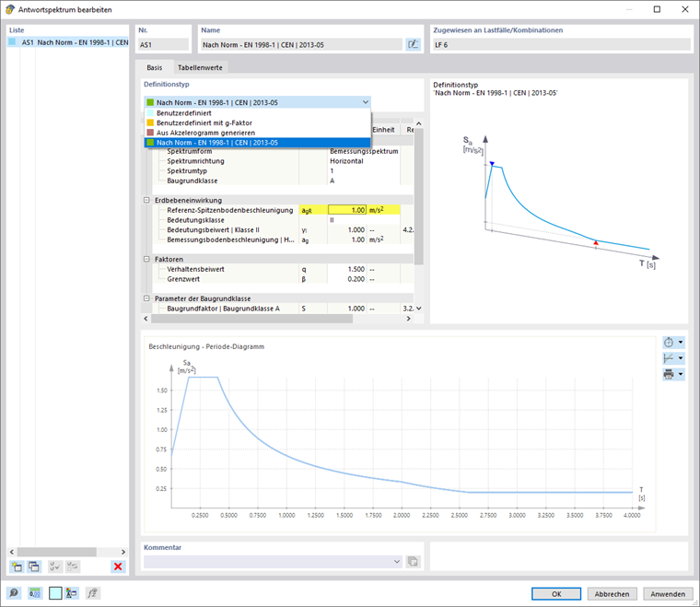The width and height of the screenshot is (700, 607).
Task: Click the duplicate spectrum icon below list
Action: click(x=34, y=566)
